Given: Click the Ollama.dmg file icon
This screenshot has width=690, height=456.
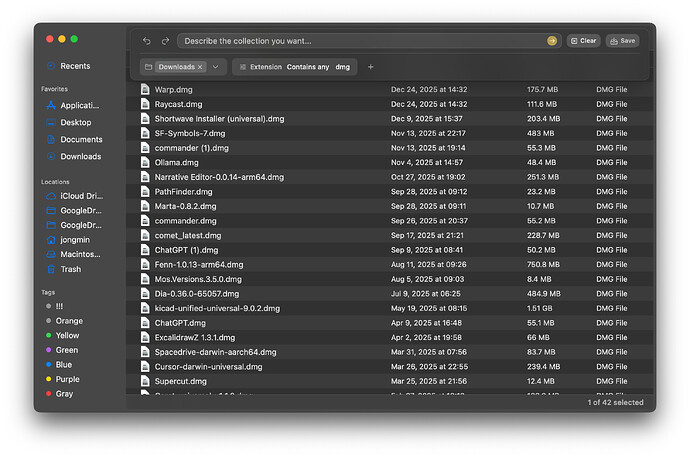Looking at the screenshot, I should click(145, 162).
